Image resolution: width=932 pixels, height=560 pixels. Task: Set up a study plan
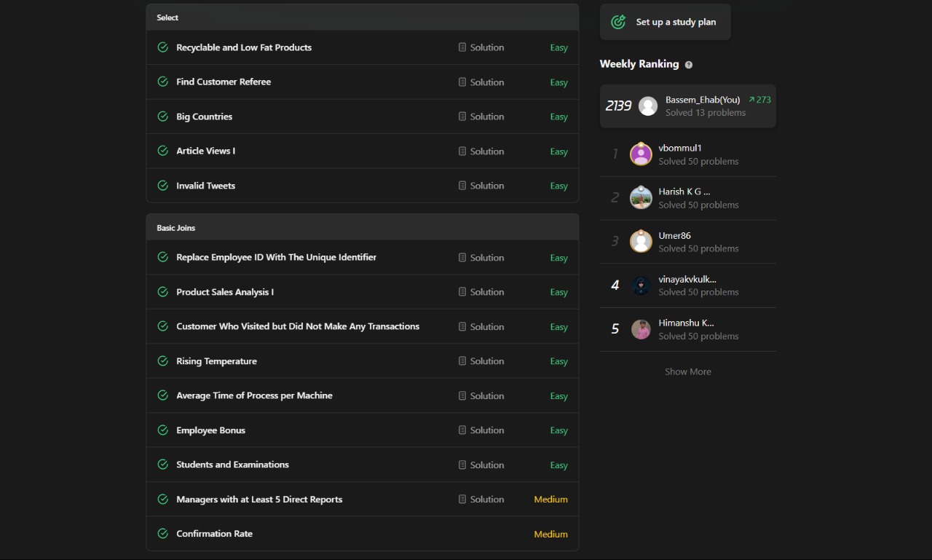click(x=665, y=22)
